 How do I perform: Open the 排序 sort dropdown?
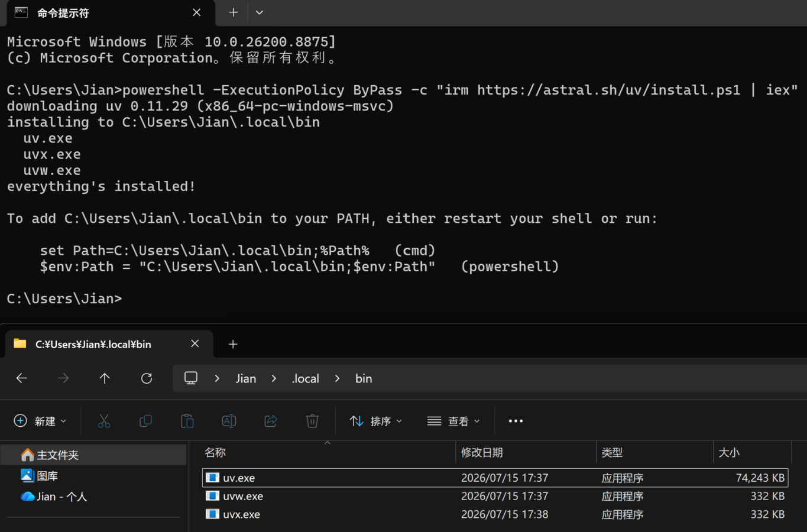point(376,421)
